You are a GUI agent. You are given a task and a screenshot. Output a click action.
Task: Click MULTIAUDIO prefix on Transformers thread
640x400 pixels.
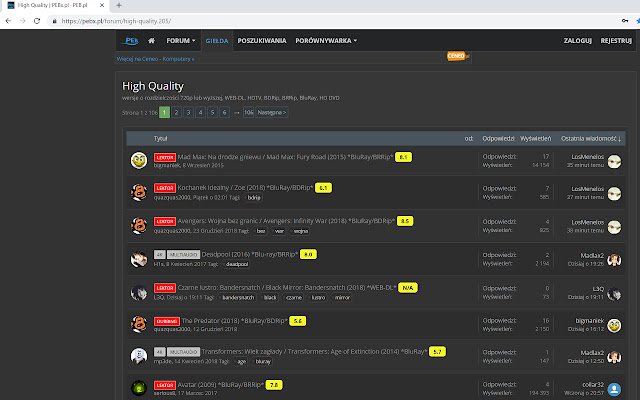183,351
